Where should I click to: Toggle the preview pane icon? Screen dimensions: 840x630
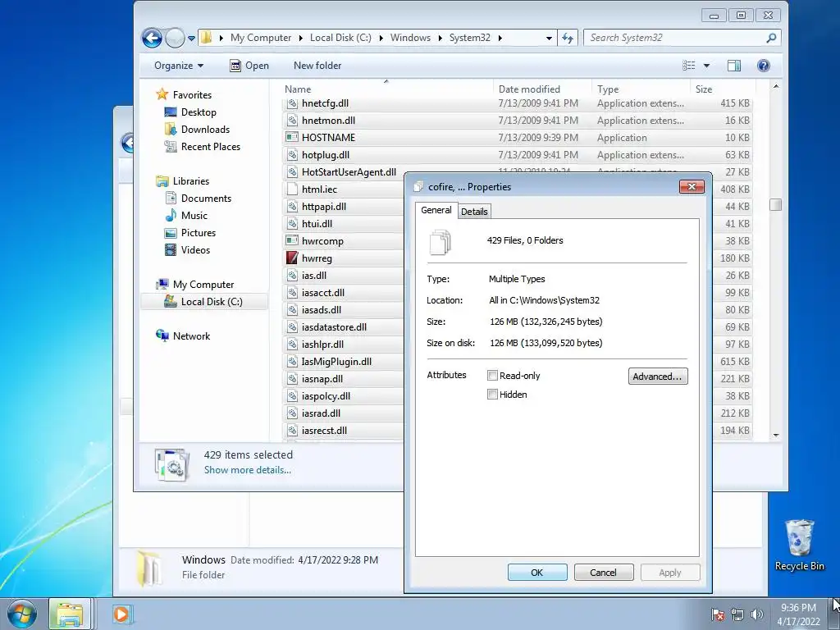(x=734, y=66)
